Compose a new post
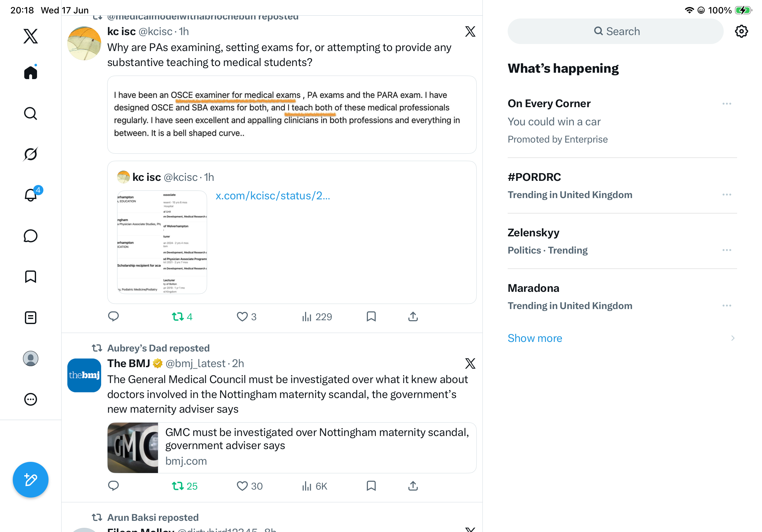Screen dimensions: 762x532 31,480
